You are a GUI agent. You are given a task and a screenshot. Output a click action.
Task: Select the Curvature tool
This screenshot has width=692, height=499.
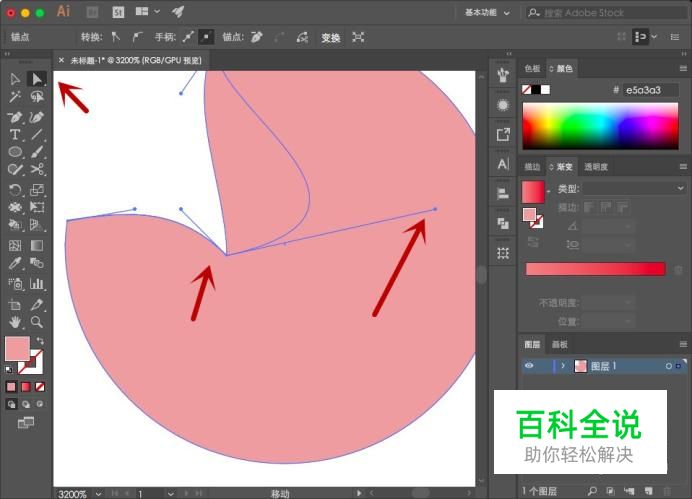point(37,117)
